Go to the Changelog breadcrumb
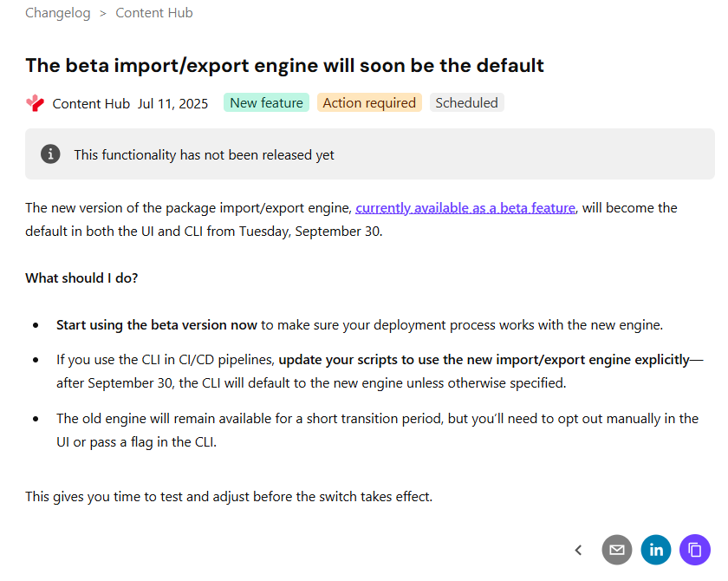The image size is (728, 581). point(57,13)
